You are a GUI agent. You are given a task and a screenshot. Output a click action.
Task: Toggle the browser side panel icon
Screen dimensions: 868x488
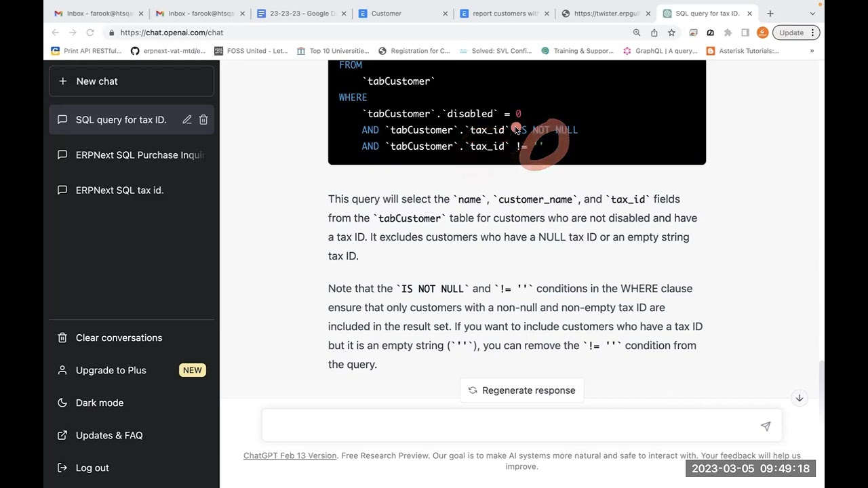click(x=745, y=33)
